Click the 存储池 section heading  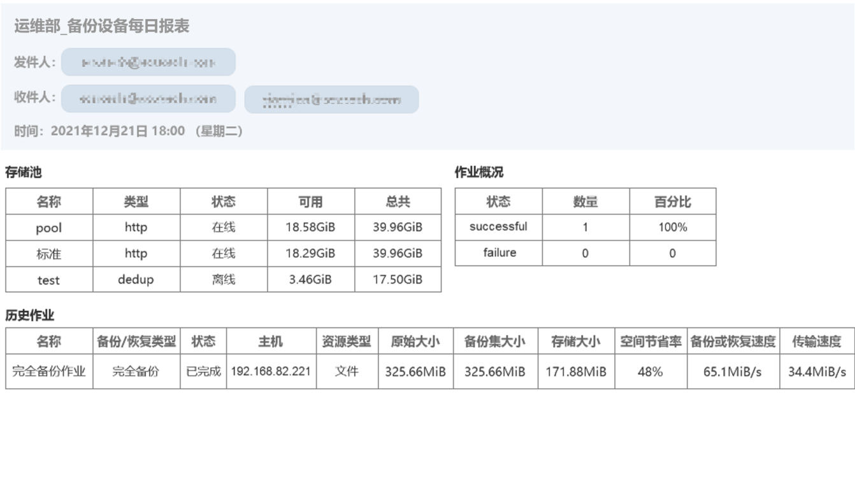24,172
